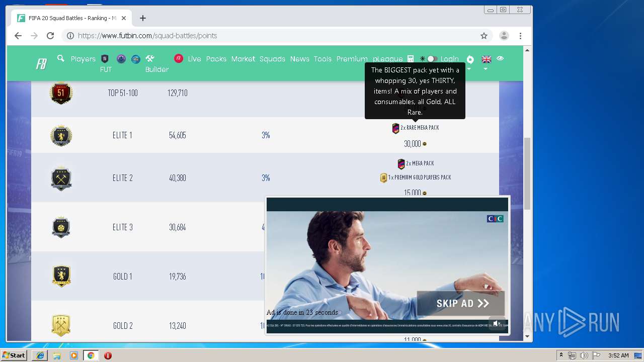Reload the page
Screen dimensions: 644x362
click(x=50, y=36)
